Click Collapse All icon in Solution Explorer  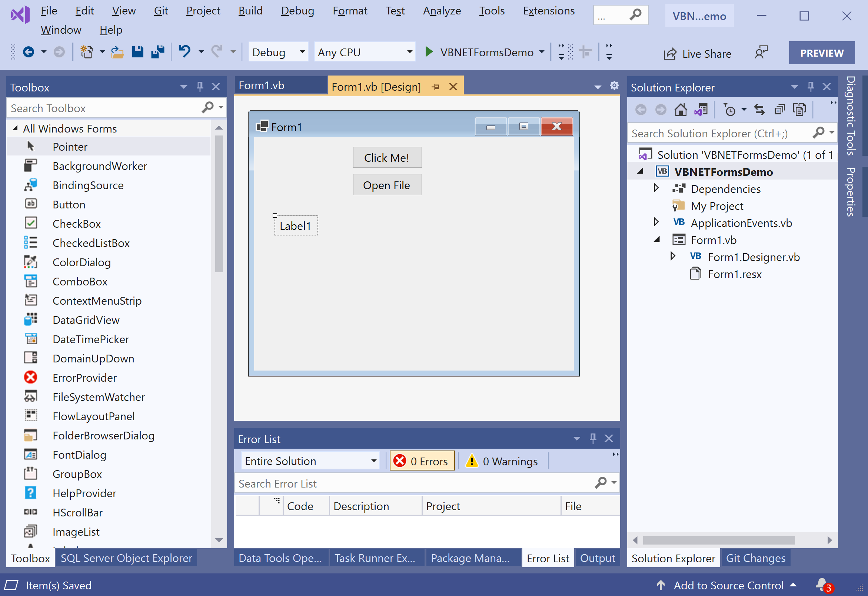coord(779,110)
